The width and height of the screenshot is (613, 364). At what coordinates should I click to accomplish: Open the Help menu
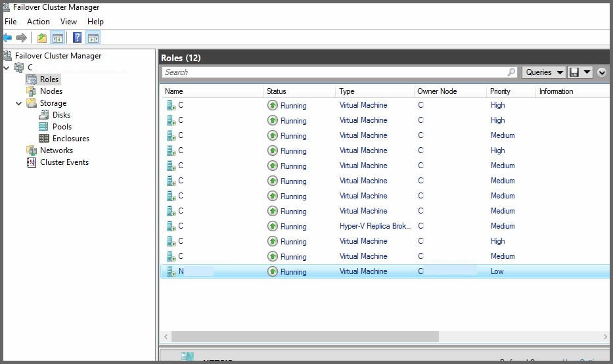(95, 22)
